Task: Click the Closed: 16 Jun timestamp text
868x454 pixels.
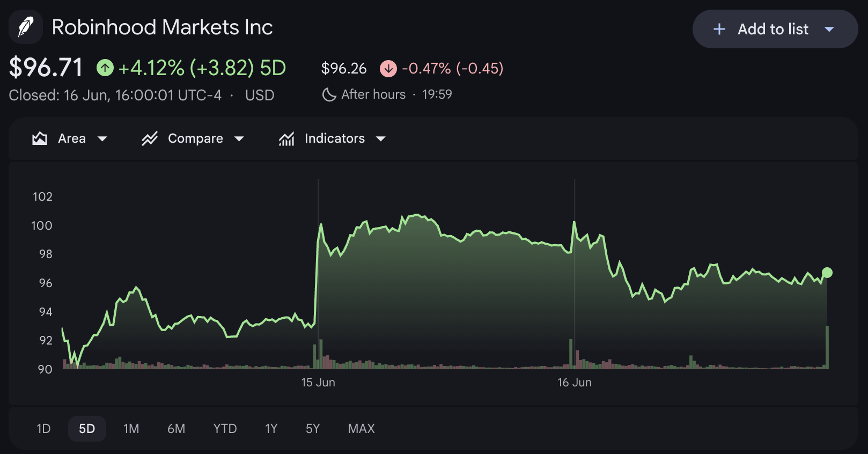Action: tap(115, 95)
